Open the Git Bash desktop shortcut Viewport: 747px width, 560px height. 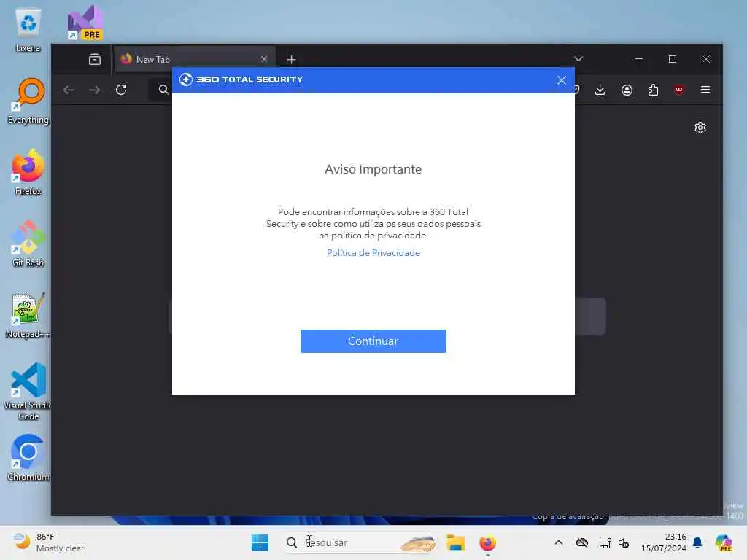click(28, 244)
